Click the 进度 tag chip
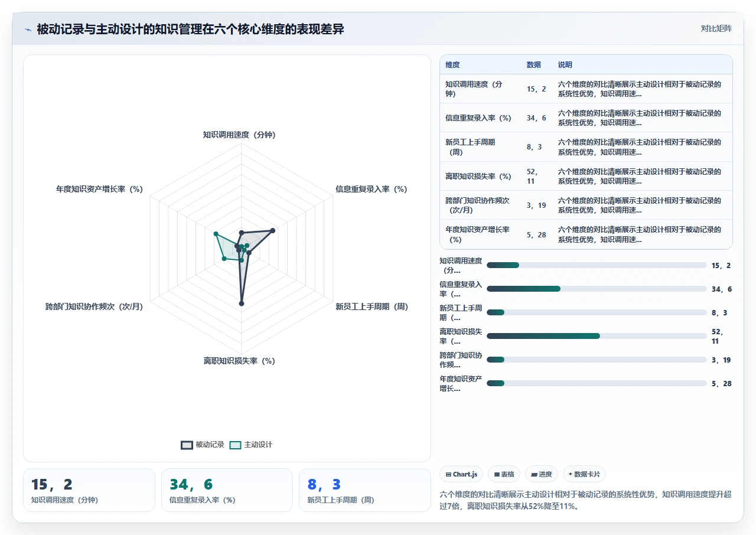This screenshot has height=535, width=756. (x=541, y=474)
